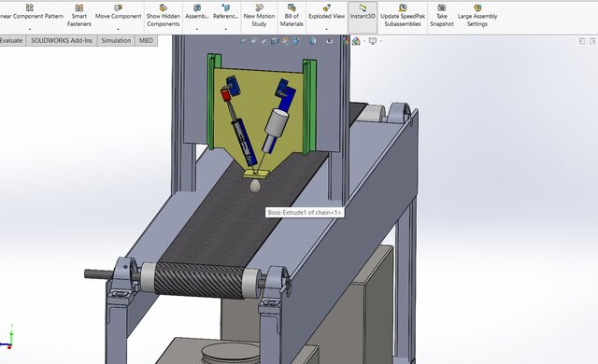The image size is (598, 364).
Task: Expand the Reference Geometry dropdown arrow
Action: [x=226, y=29]
